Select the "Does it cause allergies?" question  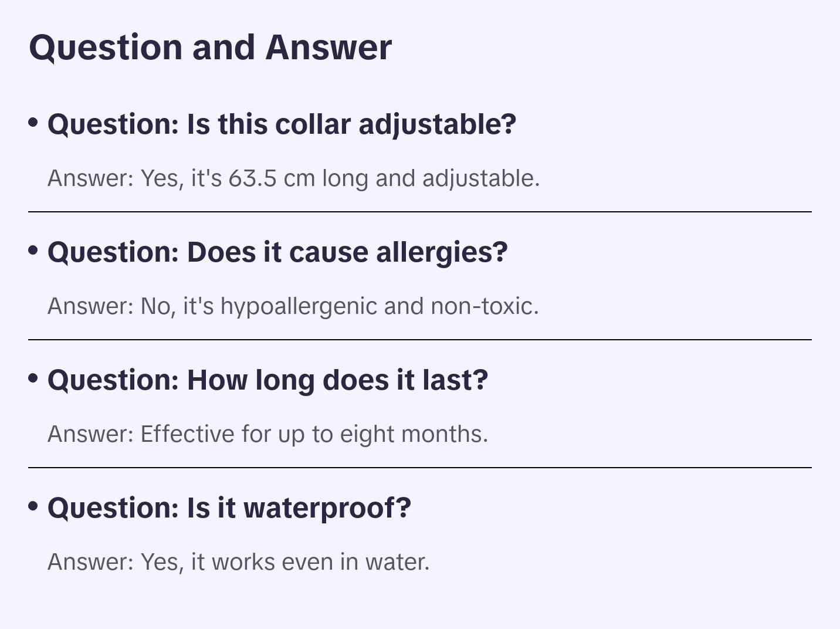pyautogui.click(x=277, y=252)
